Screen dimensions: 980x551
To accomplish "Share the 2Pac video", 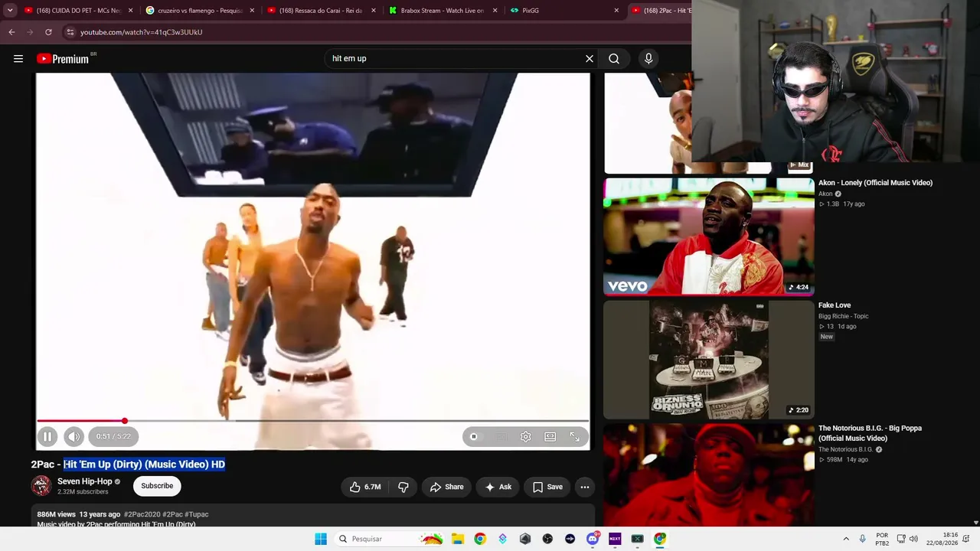I will 446,487.
